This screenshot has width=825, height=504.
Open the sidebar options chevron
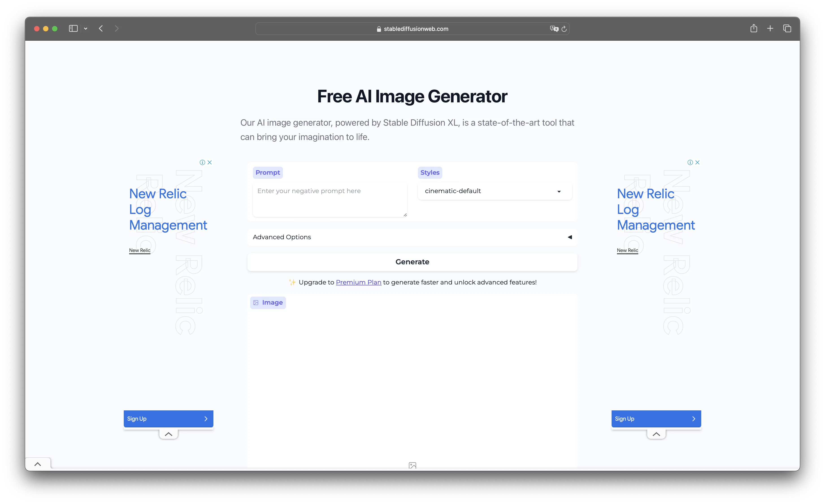[x=86, y=29]
